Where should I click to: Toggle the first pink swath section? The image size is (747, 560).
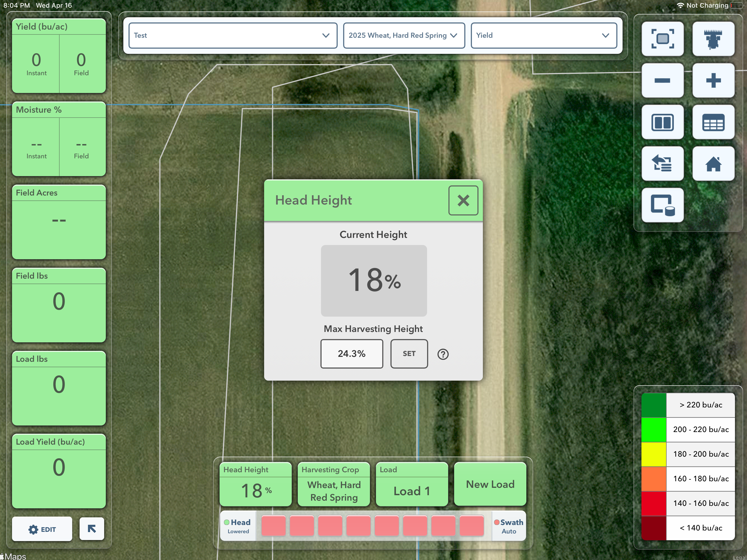pyautogui.click(x=273, y=526)
